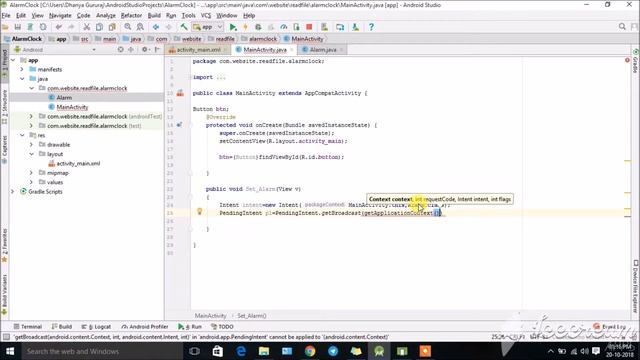
Task: Close the MainActivity.java tab
Action: point(291,50)
